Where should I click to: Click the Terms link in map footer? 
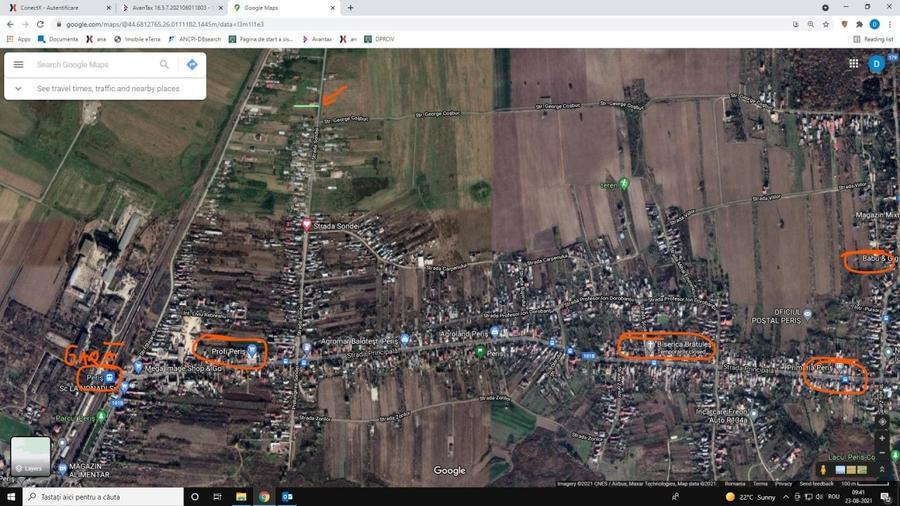[760, 484]
